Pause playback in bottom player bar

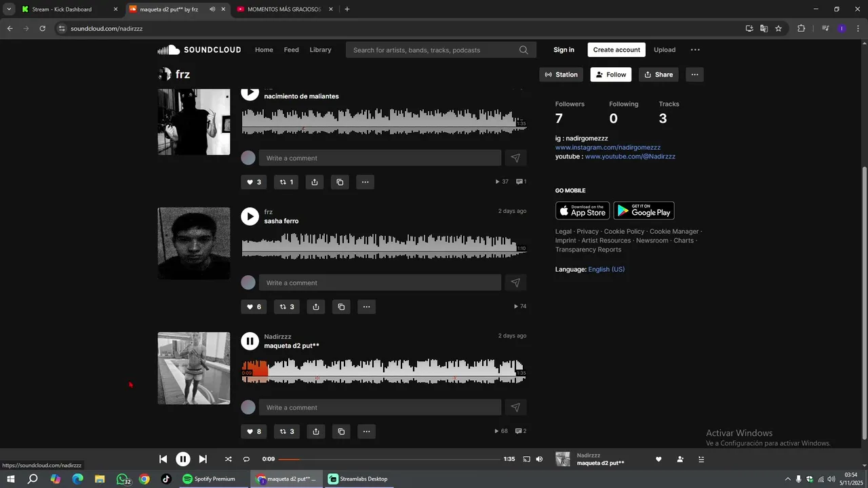[x=183, y=459]
